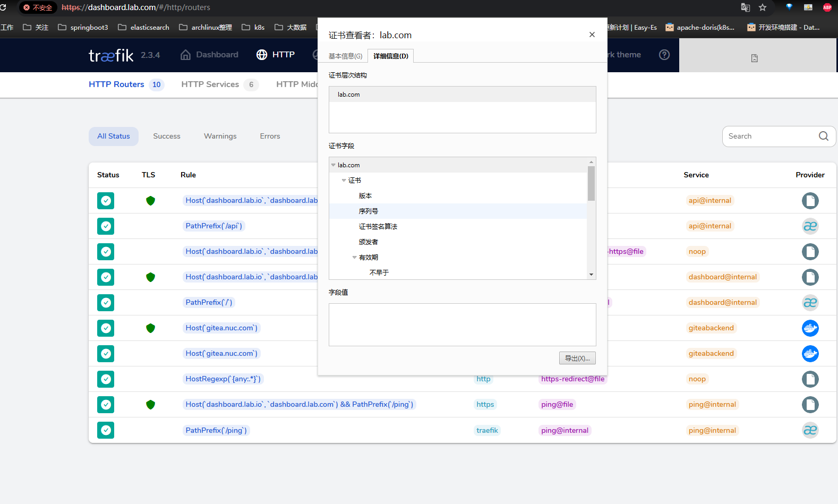Screen dimensions: 838x504
Task: Click internal provider icon in PathPrefix(`/`) row
Action: [810, 303]
